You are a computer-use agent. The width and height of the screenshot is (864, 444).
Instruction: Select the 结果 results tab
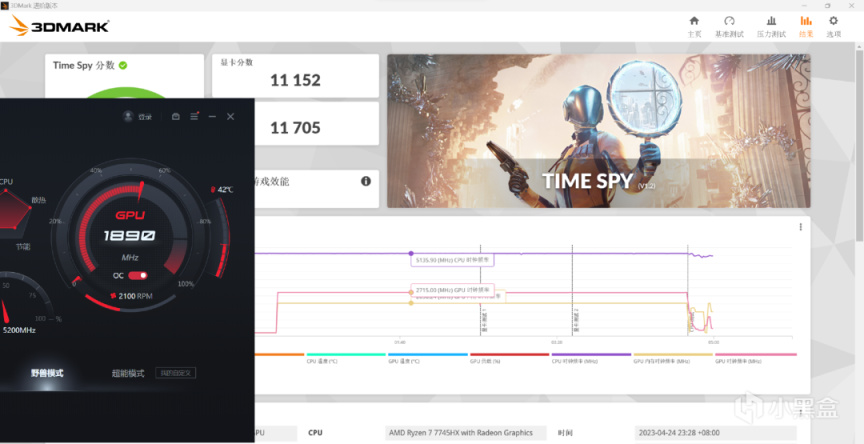click(x=806, y=26)
